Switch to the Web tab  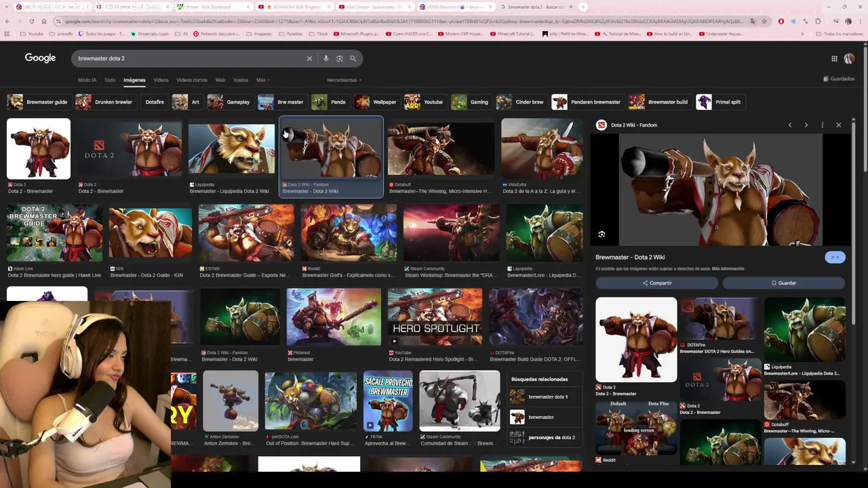(220, 80)
